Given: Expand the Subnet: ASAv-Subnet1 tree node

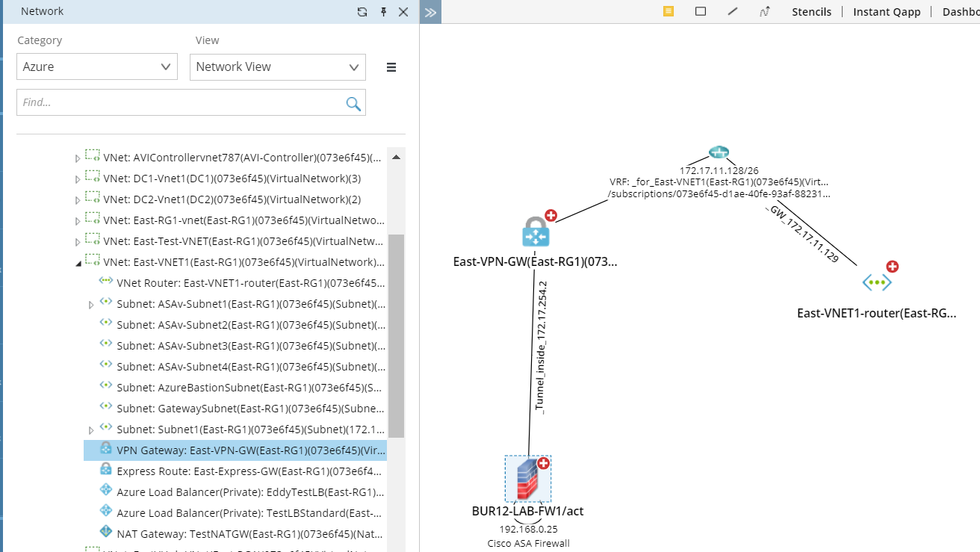Looking at the screenshot, I should (x=91, y=305).
